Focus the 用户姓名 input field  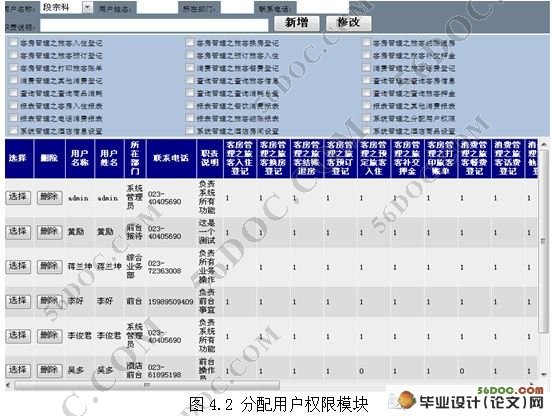[157, 7]
